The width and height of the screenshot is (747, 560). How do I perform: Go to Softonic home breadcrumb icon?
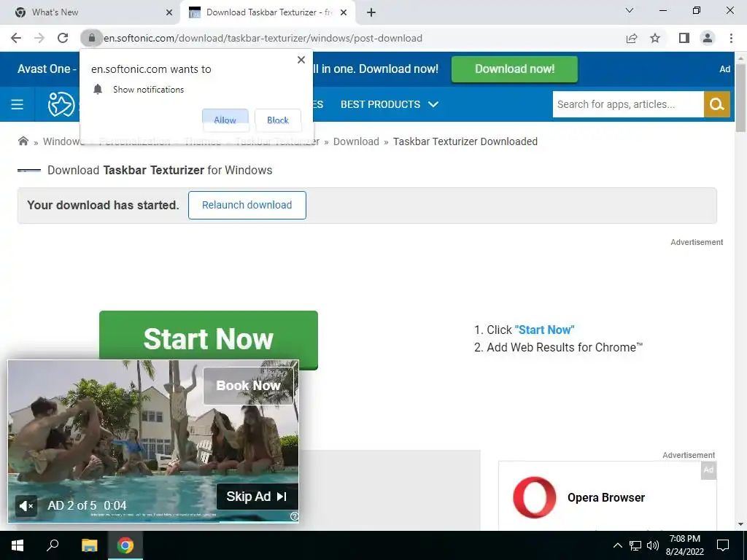pos(23,141)
